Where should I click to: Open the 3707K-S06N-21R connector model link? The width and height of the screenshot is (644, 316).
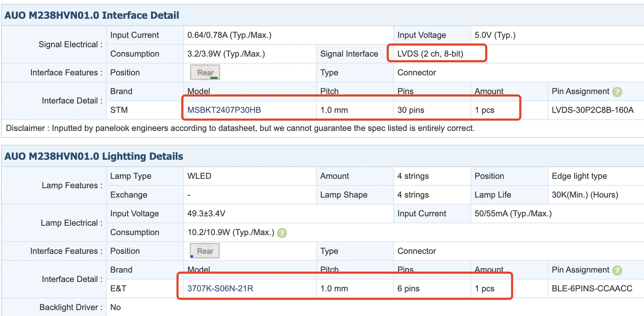[x=220, y=289]
